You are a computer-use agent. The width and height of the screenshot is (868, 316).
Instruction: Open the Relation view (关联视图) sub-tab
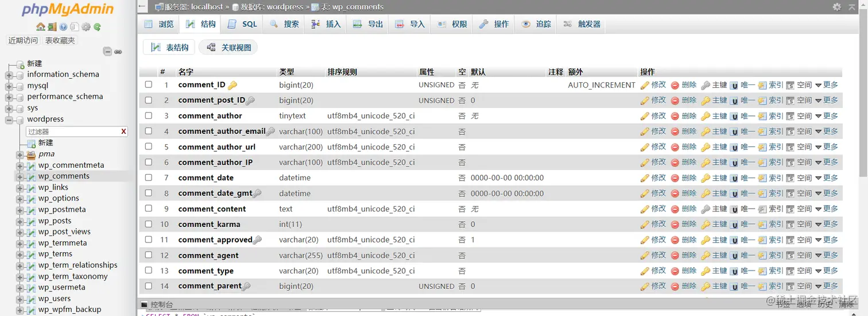coord(228,48)
